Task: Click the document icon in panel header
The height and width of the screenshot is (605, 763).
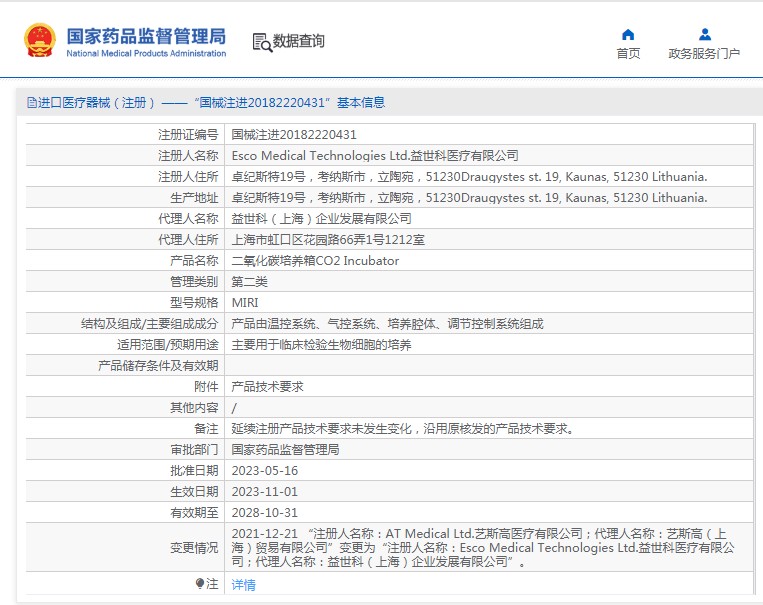Action: coord(31,103)
